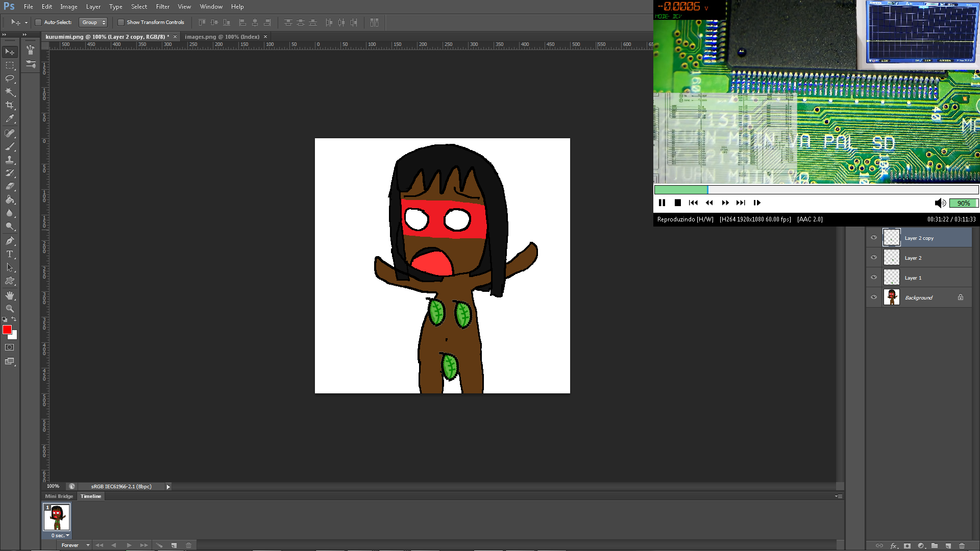Select the Healing Brush tool
980x551 pixels.
pos(10,133)
